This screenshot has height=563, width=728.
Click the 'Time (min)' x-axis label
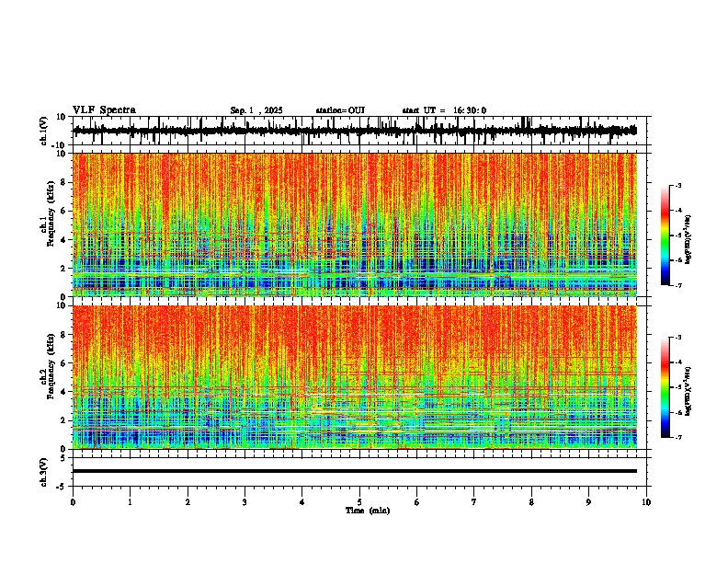(368, 511)
